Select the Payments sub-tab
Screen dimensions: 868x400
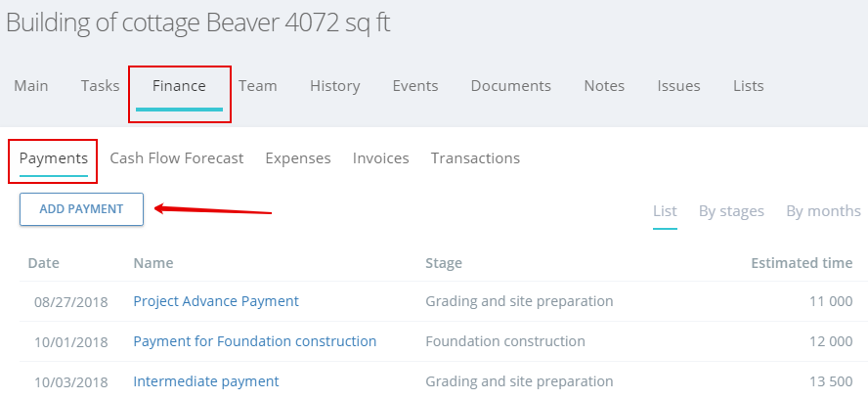tap(54, 158)
